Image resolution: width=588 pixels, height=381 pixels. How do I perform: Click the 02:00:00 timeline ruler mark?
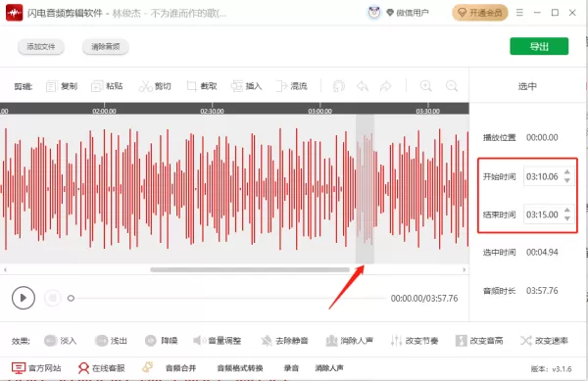point(104,111)
